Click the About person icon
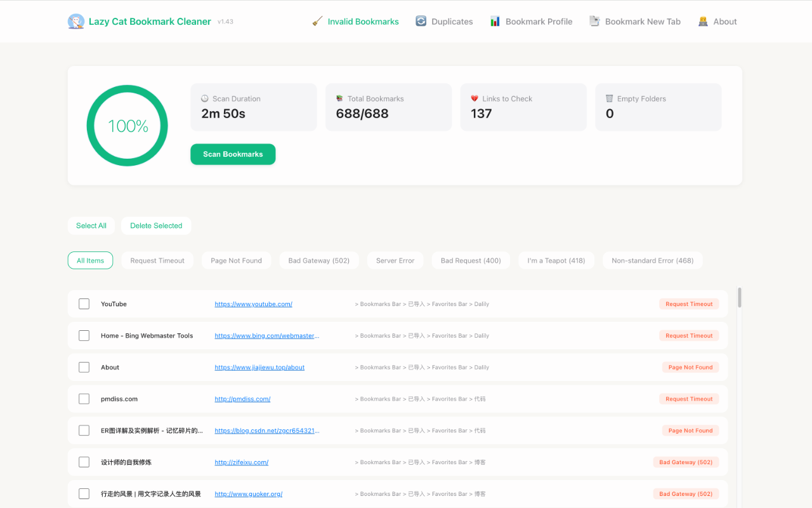812x508 pixels. (703, 22)
